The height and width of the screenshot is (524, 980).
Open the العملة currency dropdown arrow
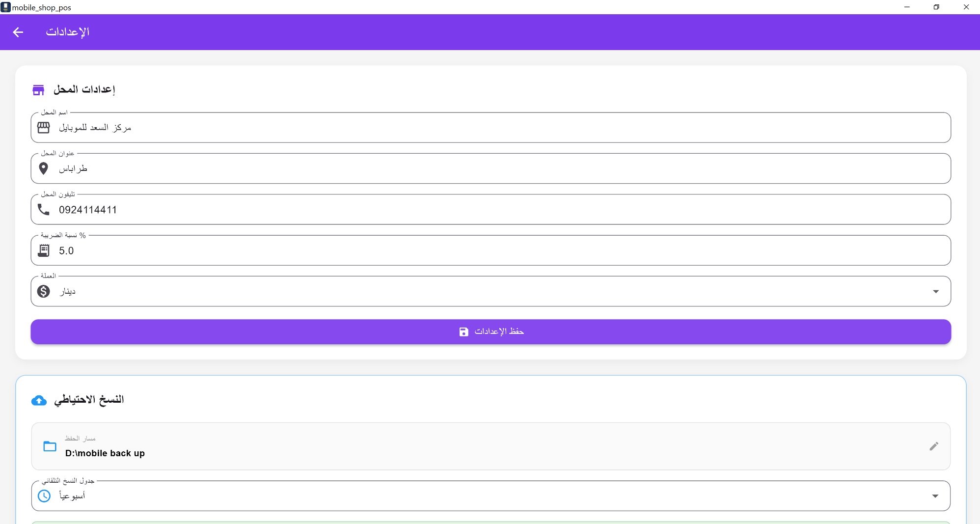936,292
